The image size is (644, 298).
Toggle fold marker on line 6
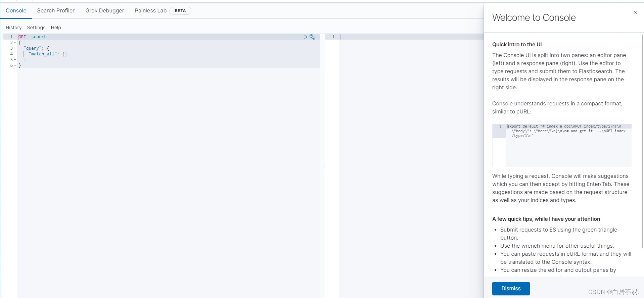tap(15, 65)
